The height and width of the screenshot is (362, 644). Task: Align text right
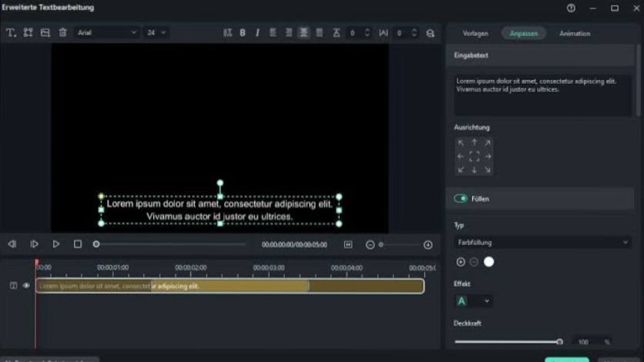tap(289, 33)
